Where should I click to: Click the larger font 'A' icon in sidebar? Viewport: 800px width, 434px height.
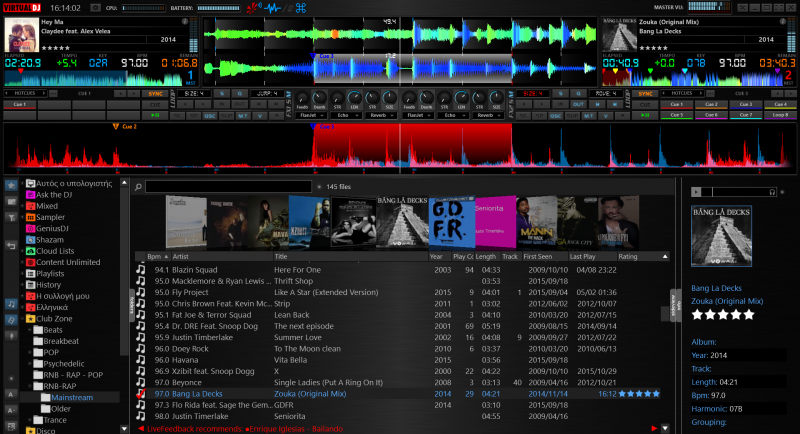11,394
